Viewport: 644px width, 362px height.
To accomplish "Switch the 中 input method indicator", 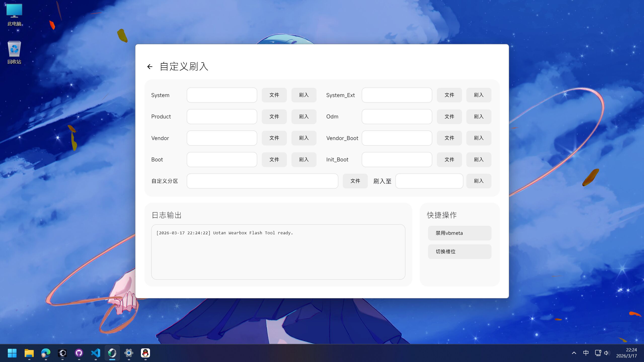I will point(586,353).
